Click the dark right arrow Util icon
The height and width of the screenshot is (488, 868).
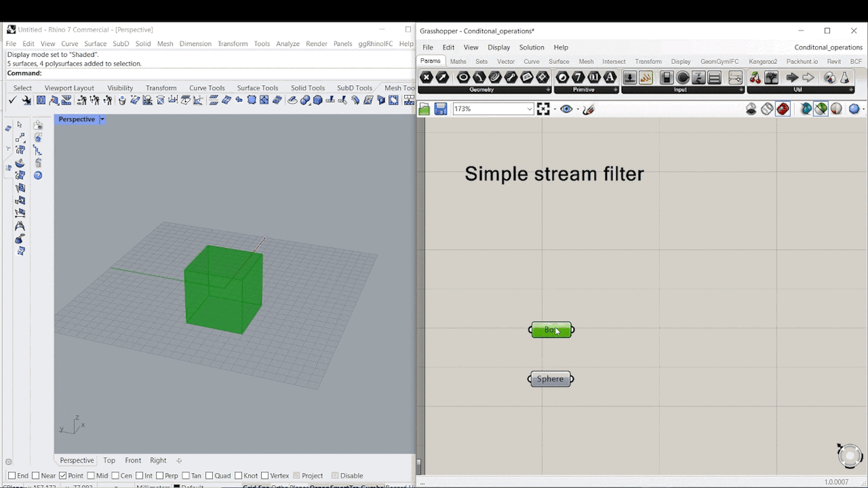coord(792,78)
